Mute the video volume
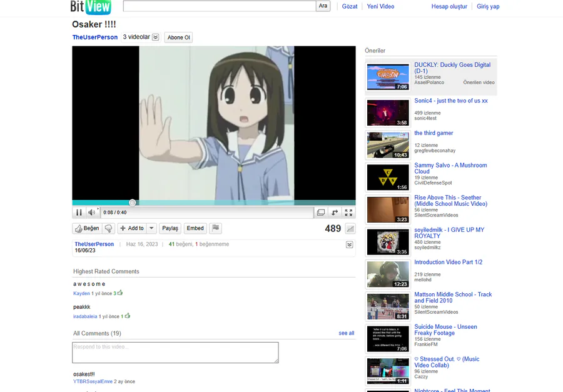Viewport: 563px width, 392px height. (92, 213)
